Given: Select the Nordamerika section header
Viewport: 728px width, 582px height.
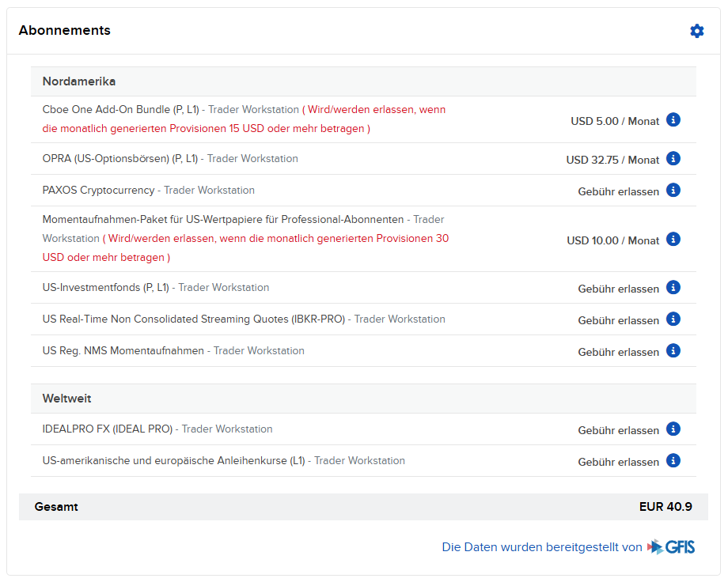Looking at the screenshot, I should click(x=363, y=81).
